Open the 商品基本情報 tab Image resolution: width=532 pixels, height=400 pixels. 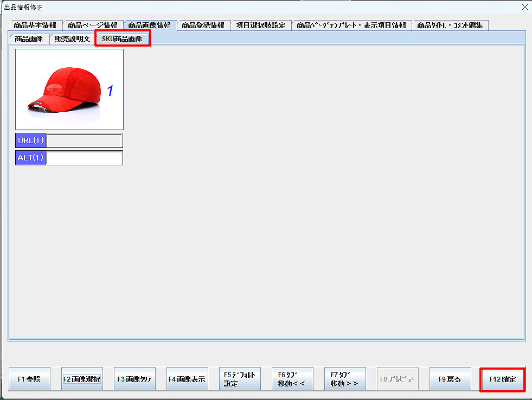[x=35, y=25]
